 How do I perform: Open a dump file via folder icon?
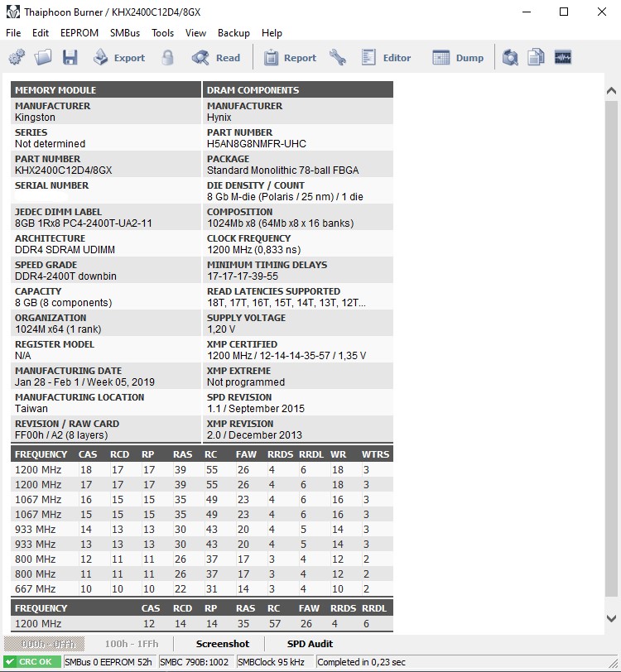click(43, 57)
